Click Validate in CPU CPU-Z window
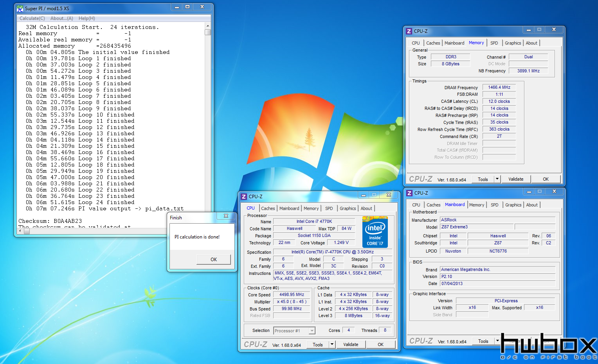The image size is (598, 364). point(351,344)
